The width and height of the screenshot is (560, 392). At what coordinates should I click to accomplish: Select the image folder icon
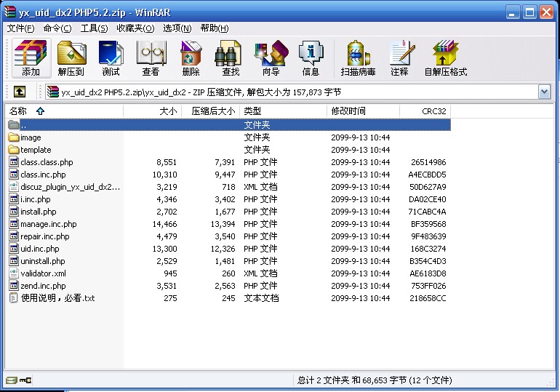coord(14,137)
